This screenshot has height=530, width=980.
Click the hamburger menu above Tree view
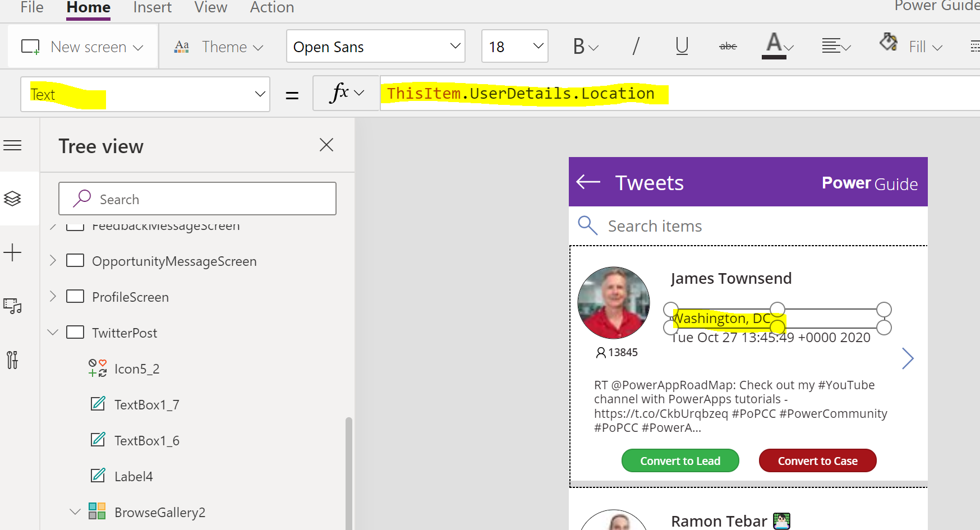click(12, 145)
